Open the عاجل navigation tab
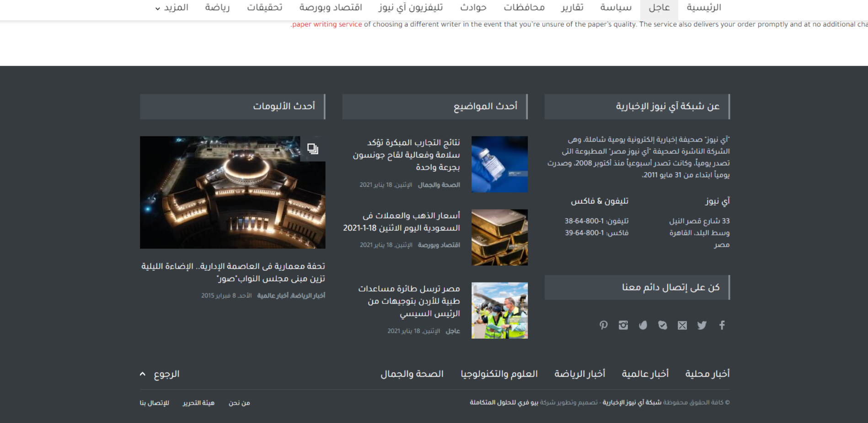Viewport: 868px width, 423px height. (659, 8)
